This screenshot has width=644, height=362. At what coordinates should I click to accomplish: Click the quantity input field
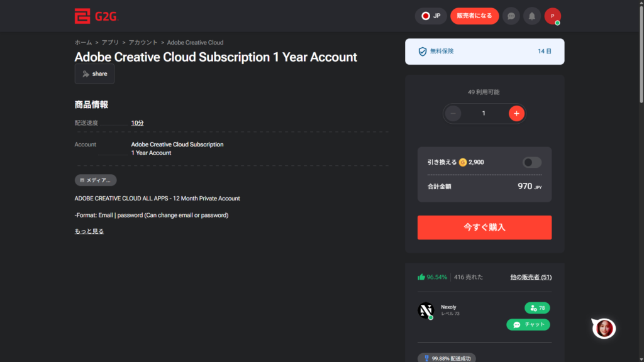click(x=484, y=113)
